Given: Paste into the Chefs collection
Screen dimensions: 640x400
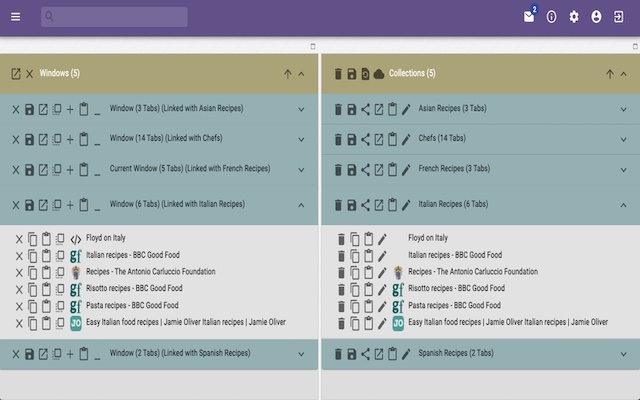Looking at the screenshot, I should coord(392,139).
